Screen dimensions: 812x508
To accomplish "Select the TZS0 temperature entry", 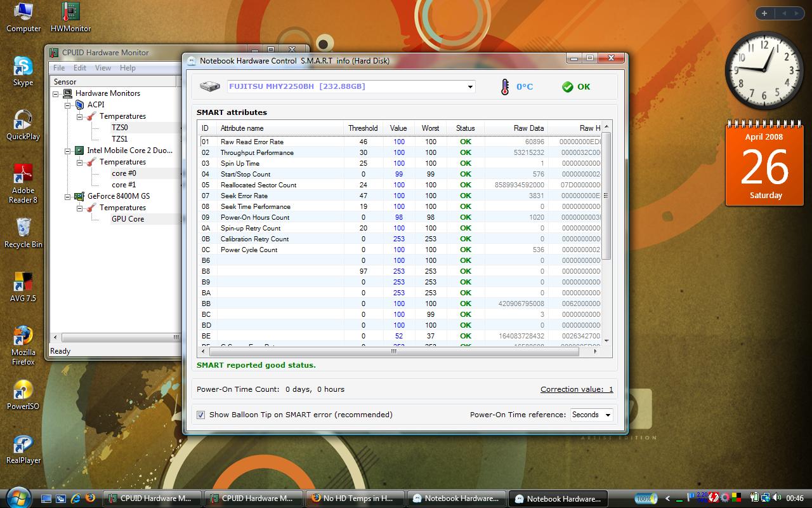I will point(119,128).
